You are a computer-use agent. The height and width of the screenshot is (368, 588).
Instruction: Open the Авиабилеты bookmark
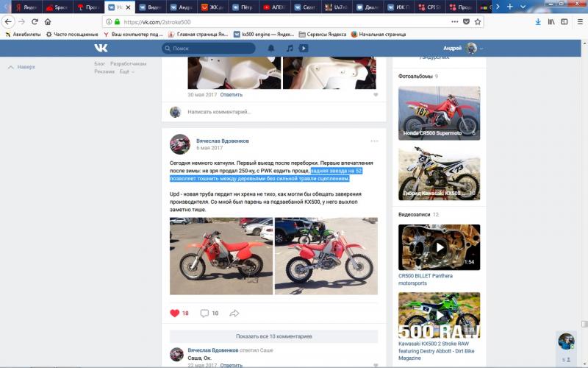(23, 34)
